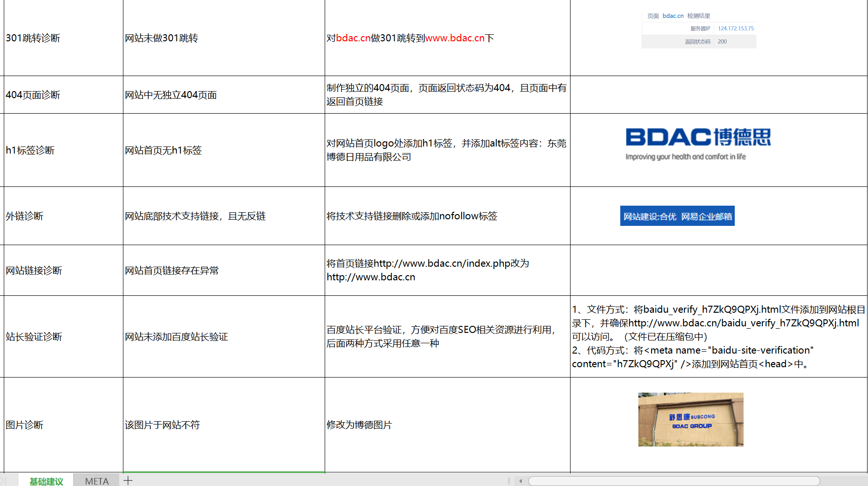868x486 pixels.
Task: Click the 外链诊断 cell
Action: tap(63, 216)
